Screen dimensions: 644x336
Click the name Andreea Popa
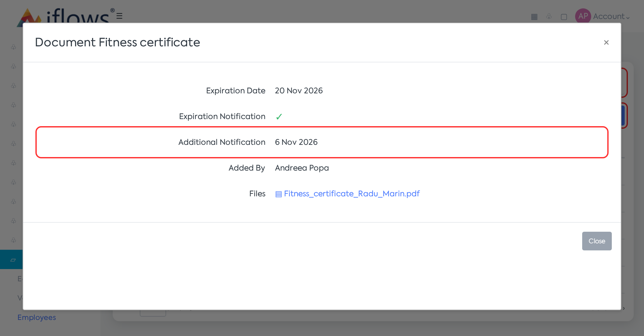click(302, 168)
